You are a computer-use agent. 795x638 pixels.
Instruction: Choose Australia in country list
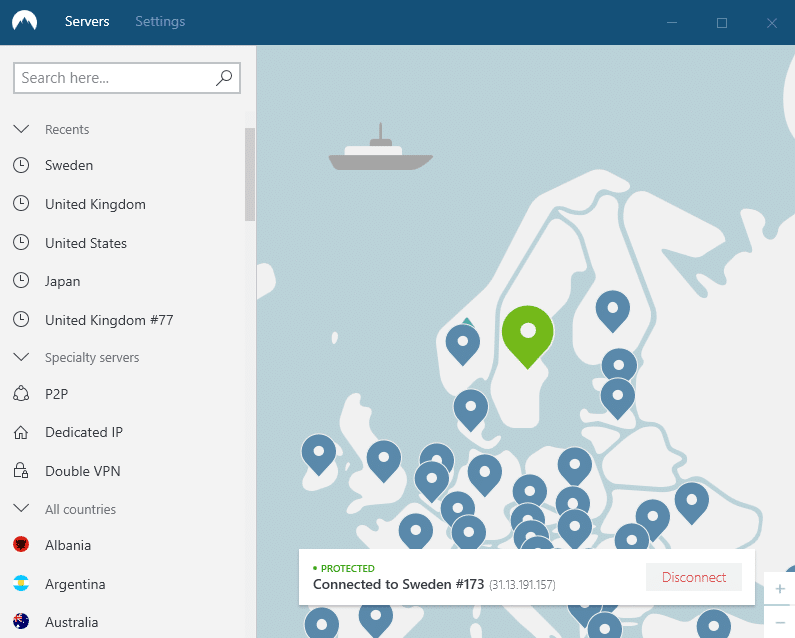(x=71, y=622)
